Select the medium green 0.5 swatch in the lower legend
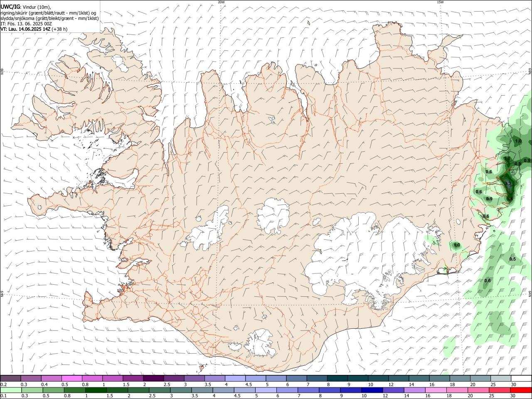The width and height of the screenshot is (532, 399). click(53, 390)
